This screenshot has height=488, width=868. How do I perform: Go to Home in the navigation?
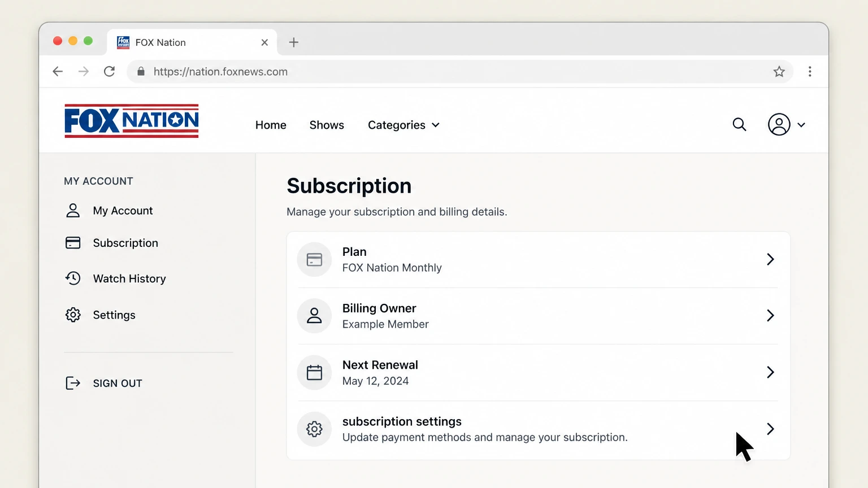point(271,125)
